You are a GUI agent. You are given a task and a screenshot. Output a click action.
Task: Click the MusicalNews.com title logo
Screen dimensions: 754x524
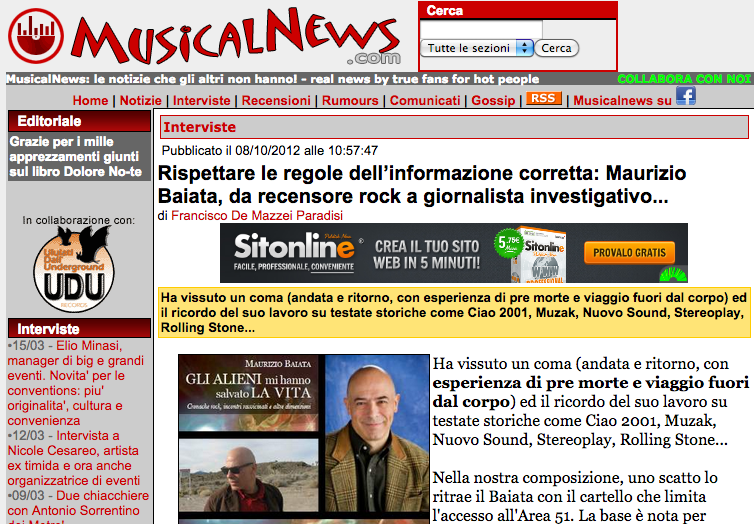click(x=237, y=37)
